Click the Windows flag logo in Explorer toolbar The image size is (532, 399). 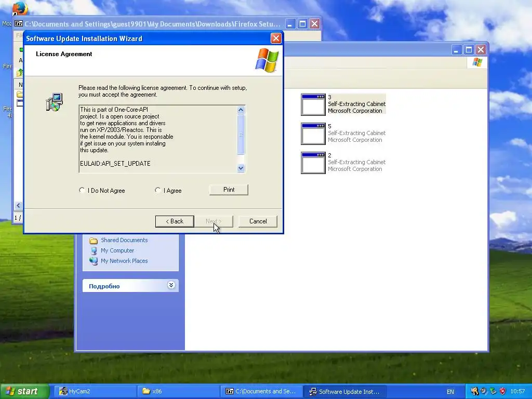pyautogui.click(x=477, y=62)
